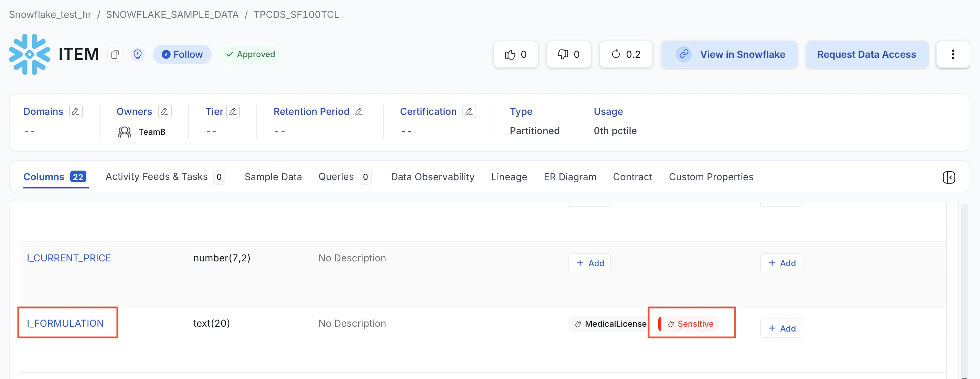980x379 pixels.
Task: Switch to Data Observability tab
Action: (x=433, y=177)
